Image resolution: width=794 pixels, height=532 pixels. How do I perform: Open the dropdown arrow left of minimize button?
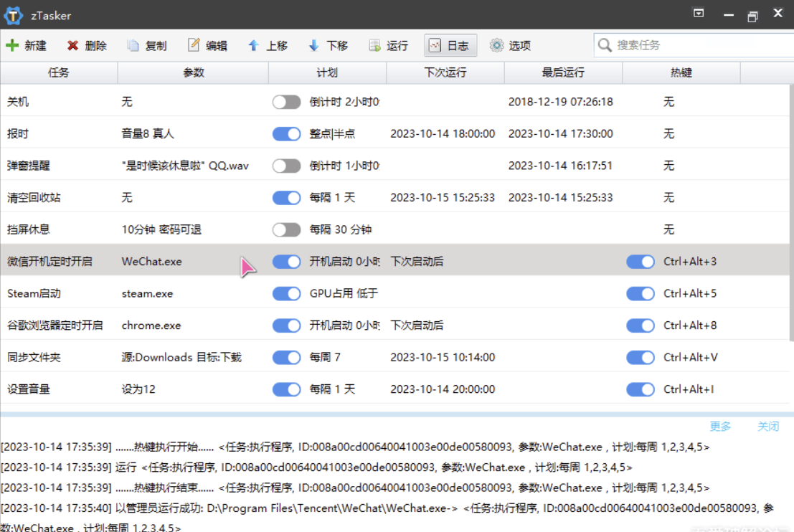tap(698, 12)
